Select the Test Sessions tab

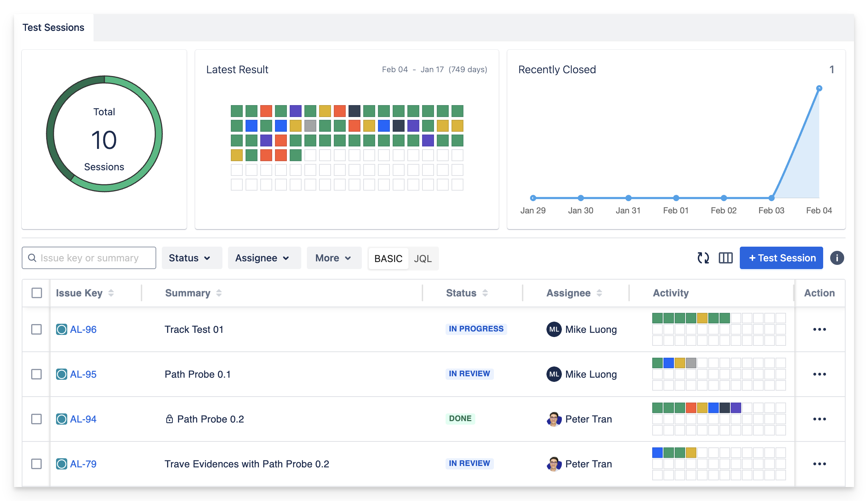click(54, 28)
